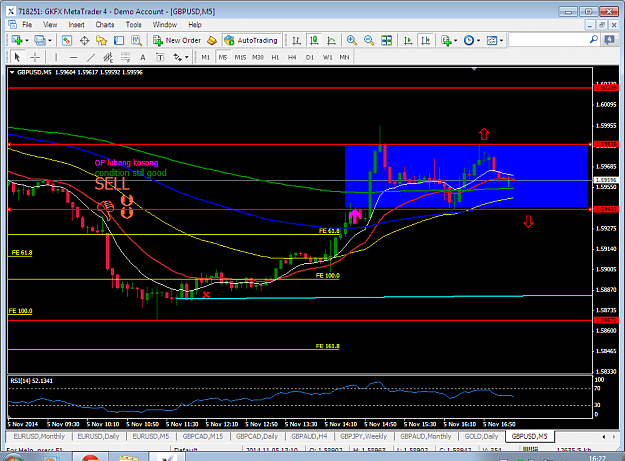The width and height of the screenshot is (625, 461).
Task: Open the MetaEditor book icon
Action: (x=212, y=40)
